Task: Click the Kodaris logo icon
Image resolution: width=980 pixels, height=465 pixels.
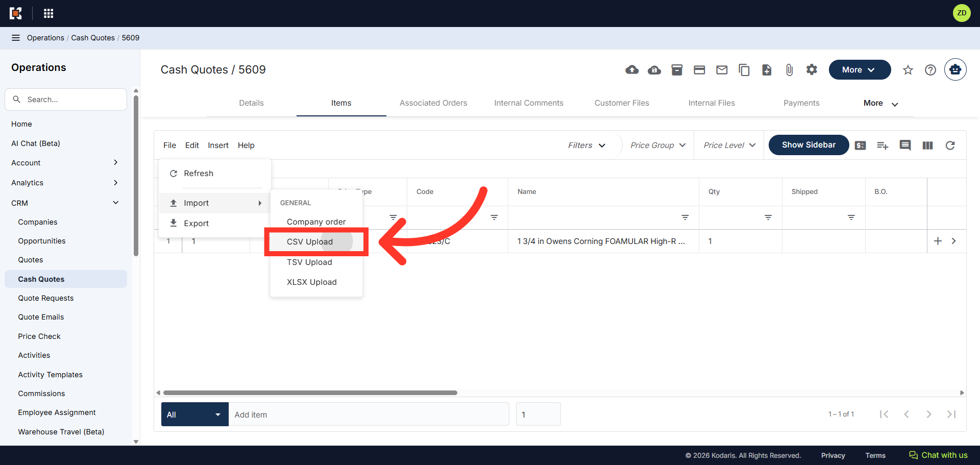Action: coord(16,13)
